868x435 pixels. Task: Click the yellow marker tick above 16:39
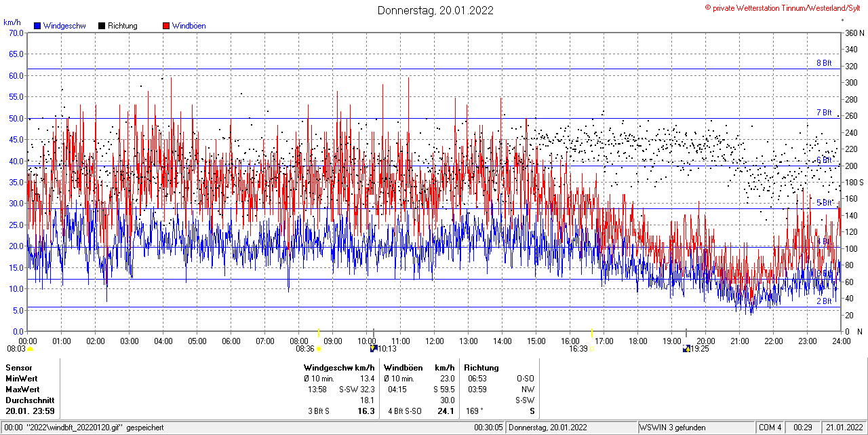[x=591, y=332]
